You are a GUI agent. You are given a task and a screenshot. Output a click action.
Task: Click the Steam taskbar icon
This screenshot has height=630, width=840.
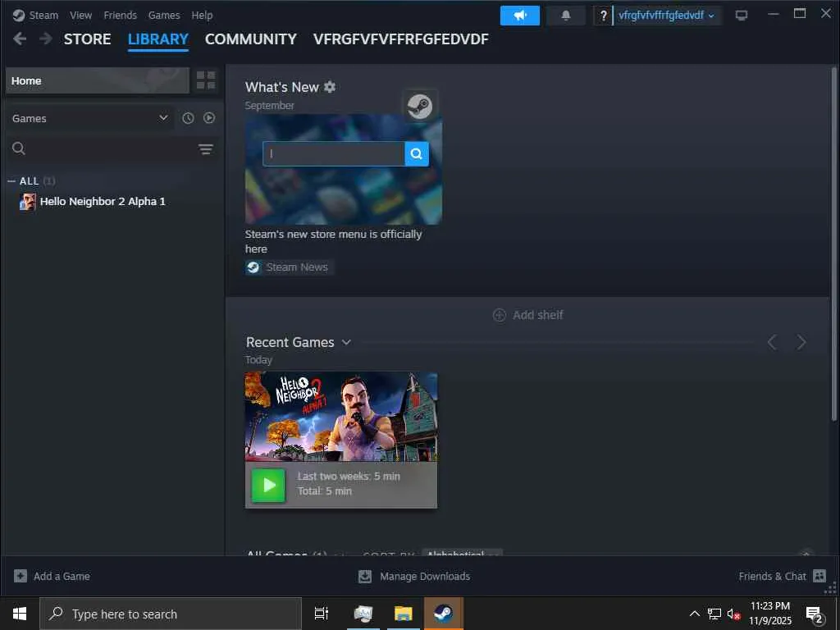coord(444,614)
